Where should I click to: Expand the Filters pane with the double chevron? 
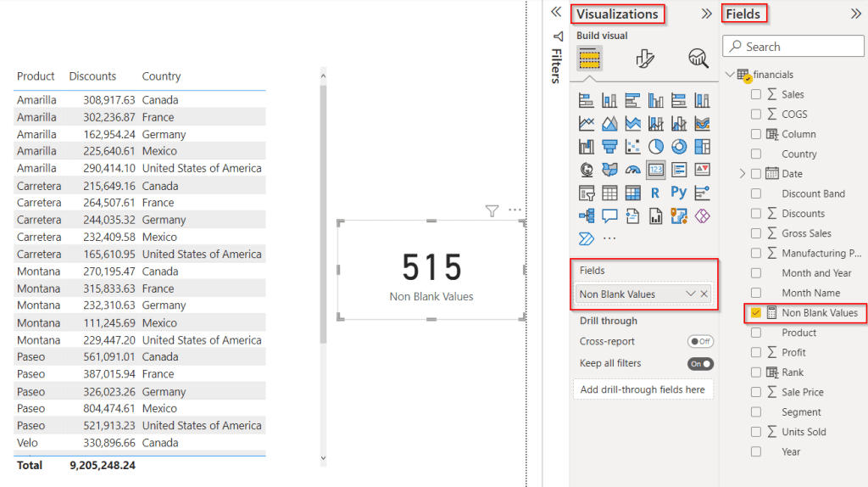(x=556, y=12)
